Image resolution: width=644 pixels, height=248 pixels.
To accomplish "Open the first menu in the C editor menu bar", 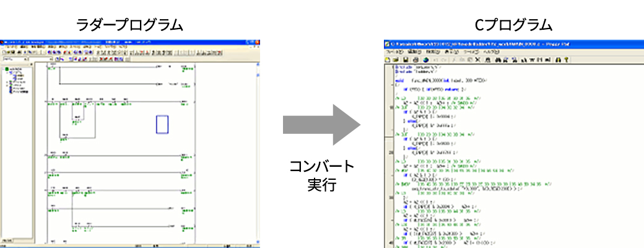I will point(394,52).
